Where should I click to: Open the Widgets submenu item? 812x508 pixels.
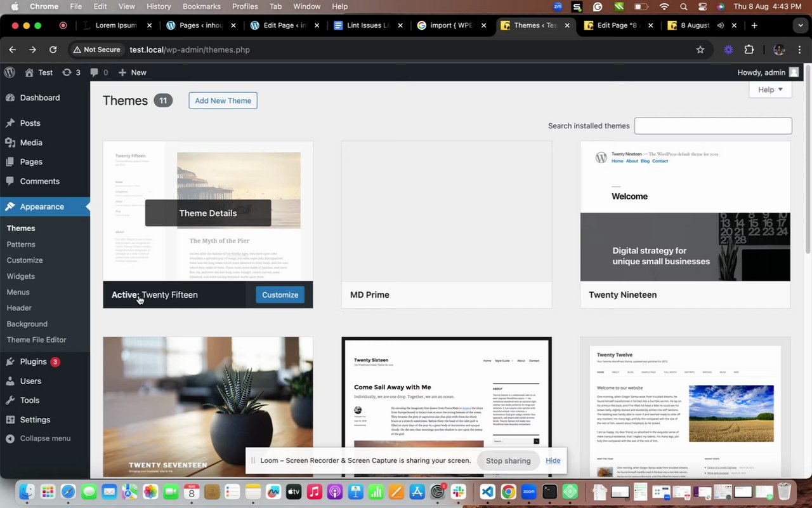click(x=21, y=276)
